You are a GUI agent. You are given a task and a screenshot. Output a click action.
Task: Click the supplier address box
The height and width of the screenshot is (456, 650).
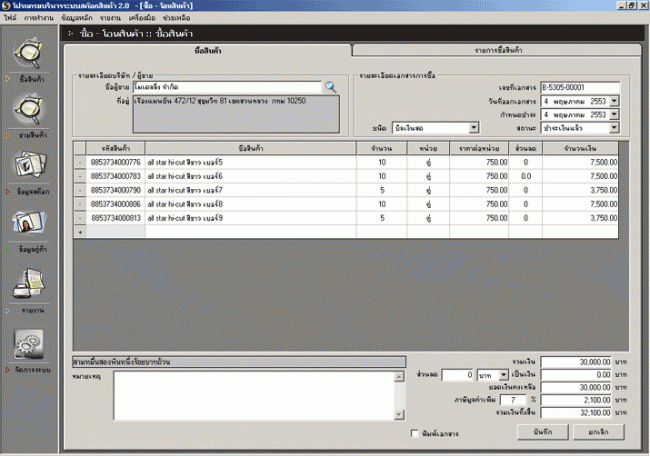coord(236,114)
